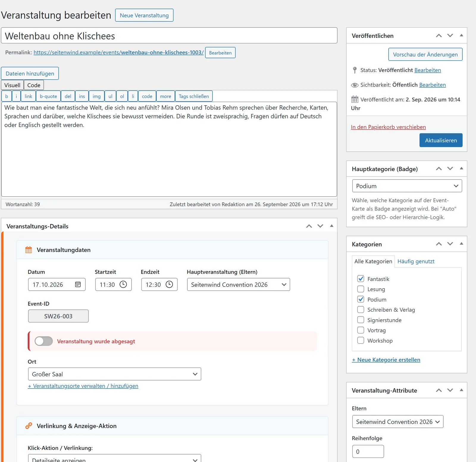Click Neue Kategorie erstellen link

pos(386,360)
